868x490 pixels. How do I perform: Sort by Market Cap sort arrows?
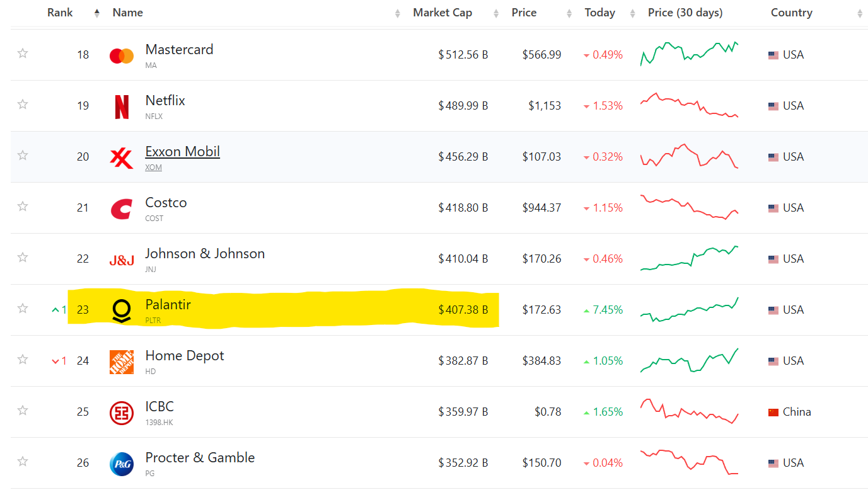496,13
